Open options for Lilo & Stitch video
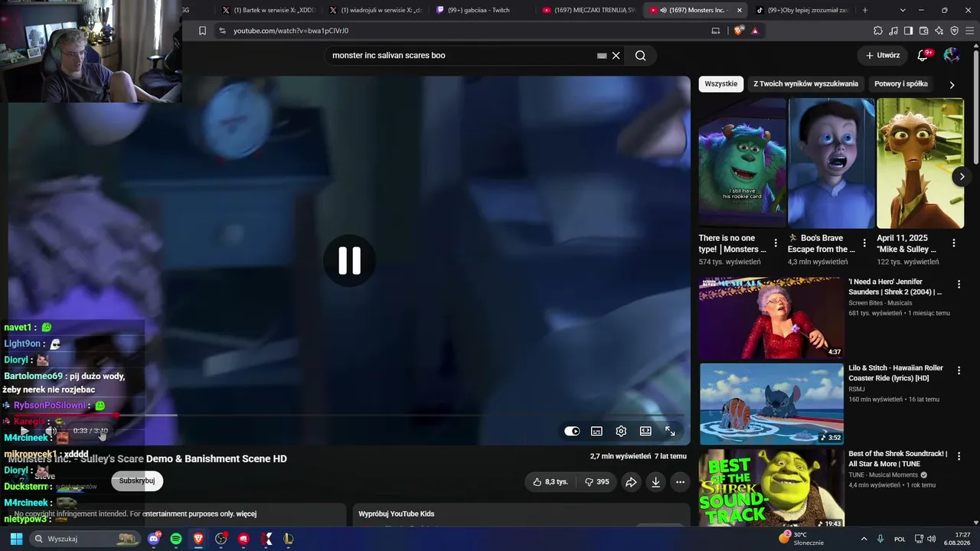980x551 pixels. pyautogui.click(x=959, y=371)
